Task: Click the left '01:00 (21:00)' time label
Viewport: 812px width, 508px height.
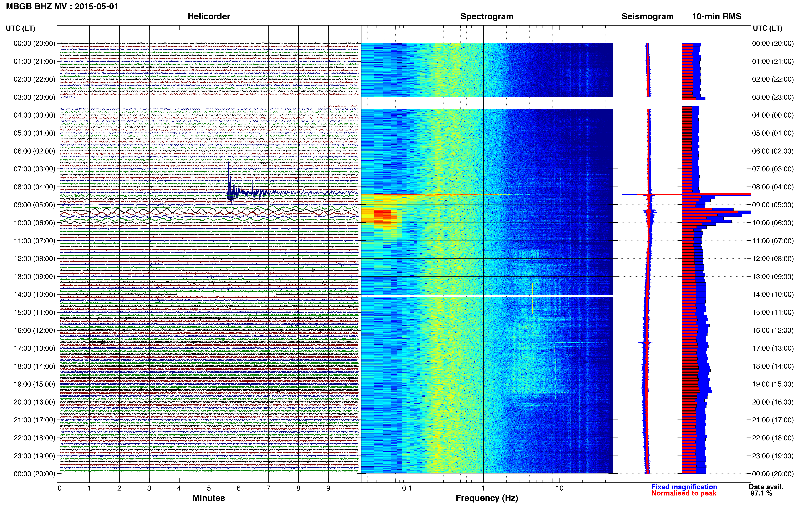Action: [34, 61]
